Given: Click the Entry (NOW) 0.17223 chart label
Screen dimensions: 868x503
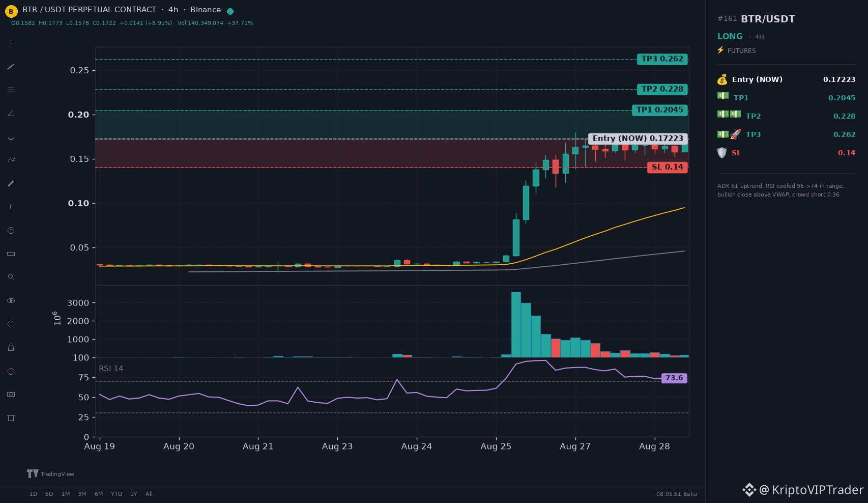Looking at the screenshot, I should pos(638,138).
